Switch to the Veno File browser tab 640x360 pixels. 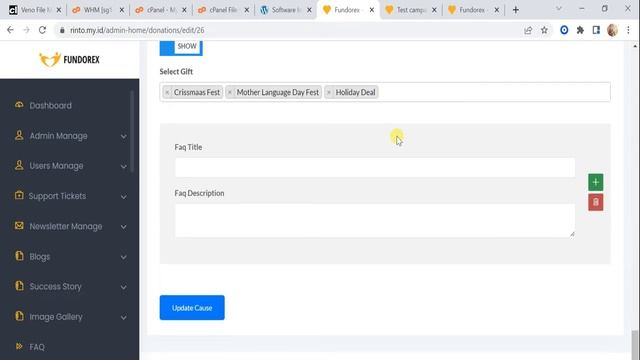click(35, 10)
